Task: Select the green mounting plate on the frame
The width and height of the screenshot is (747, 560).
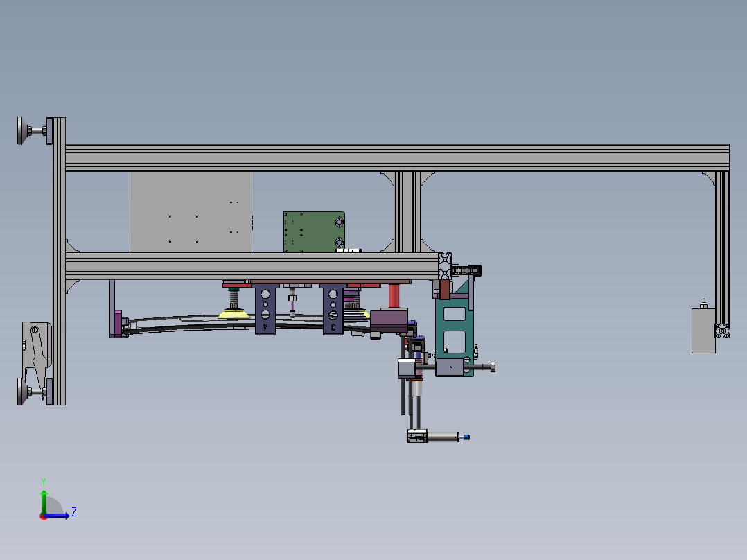Action: 314,232
